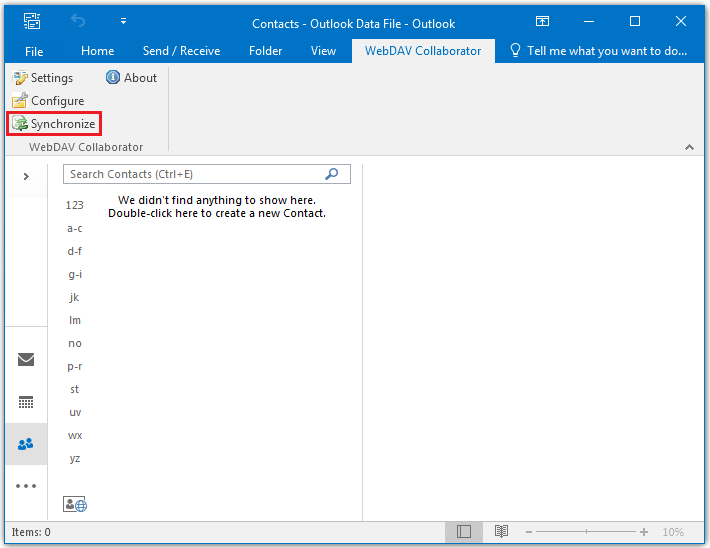
Task: Click the 10% zoom level
Action: [673, 532]
